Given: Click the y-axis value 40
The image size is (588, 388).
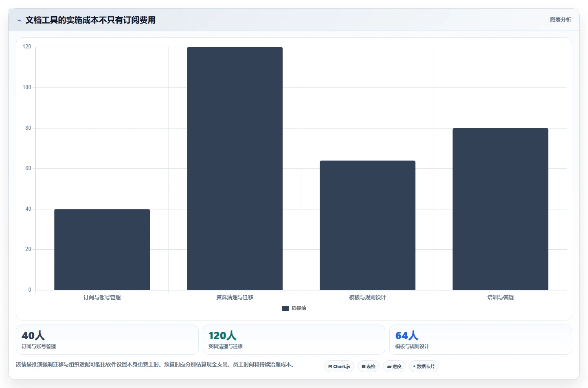Looking at the screenshot, I should click(x=28, y=209).
